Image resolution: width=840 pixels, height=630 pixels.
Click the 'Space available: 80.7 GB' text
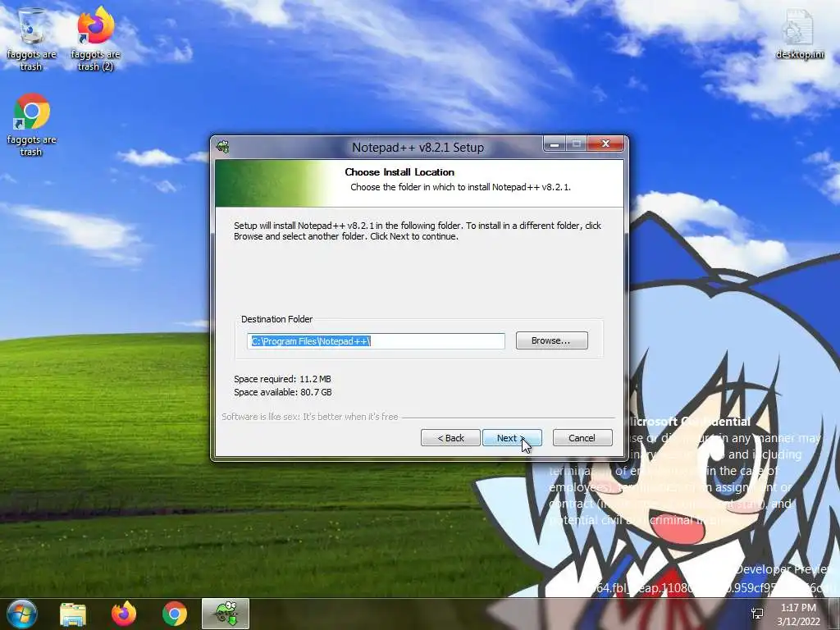pyautogui.click(x=283, y=392)
